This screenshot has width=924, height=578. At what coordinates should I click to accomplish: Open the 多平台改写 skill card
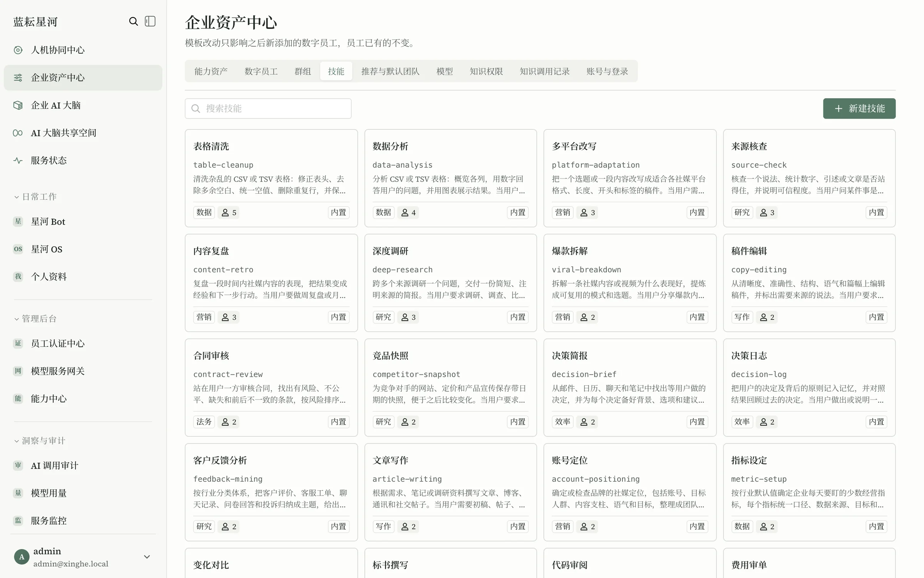(630, 178)
